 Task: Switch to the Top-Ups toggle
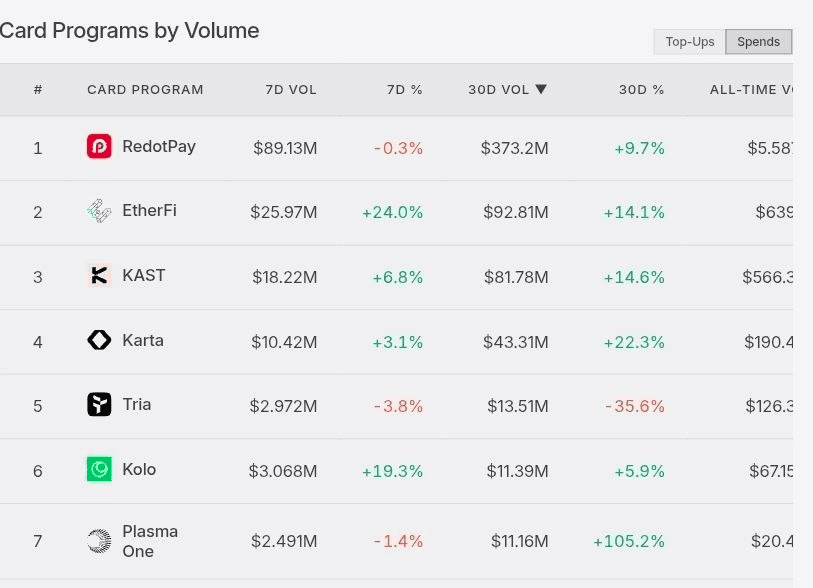pyautogui.click(x=690, y=41)
